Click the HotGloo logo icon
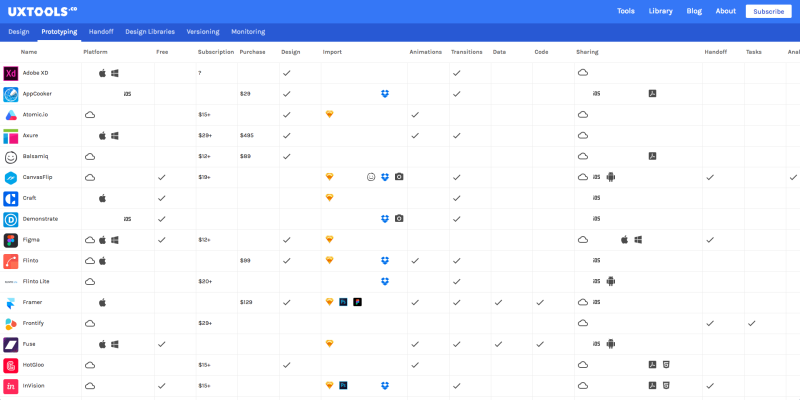800x400 pixels. tap(11, 366)
